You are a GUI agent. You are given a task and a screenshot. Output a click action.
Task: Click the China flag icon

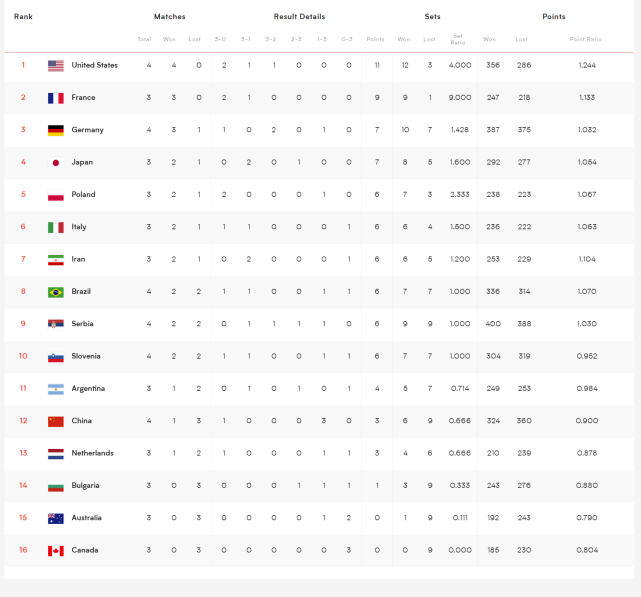pos(56,421)
